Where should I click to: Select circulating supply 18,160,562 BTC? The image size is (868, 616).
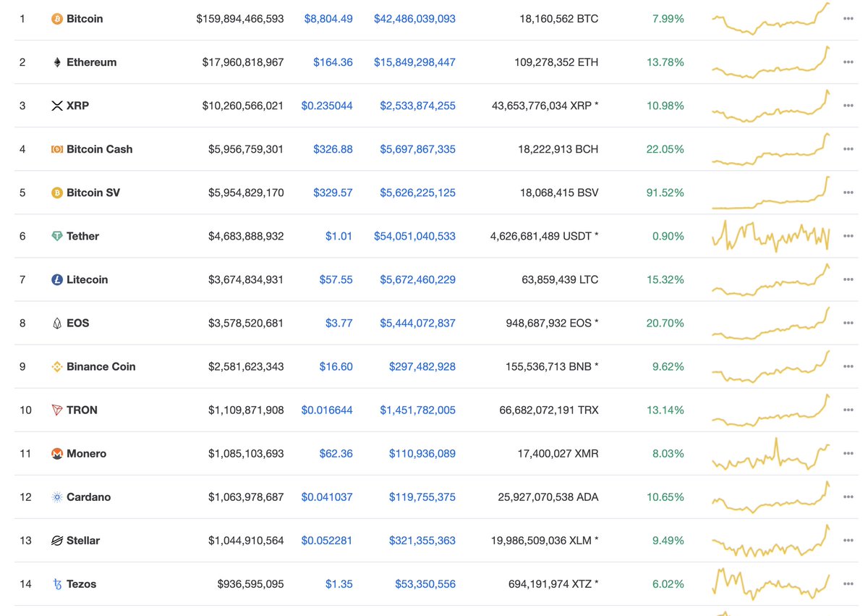point(558,19)
